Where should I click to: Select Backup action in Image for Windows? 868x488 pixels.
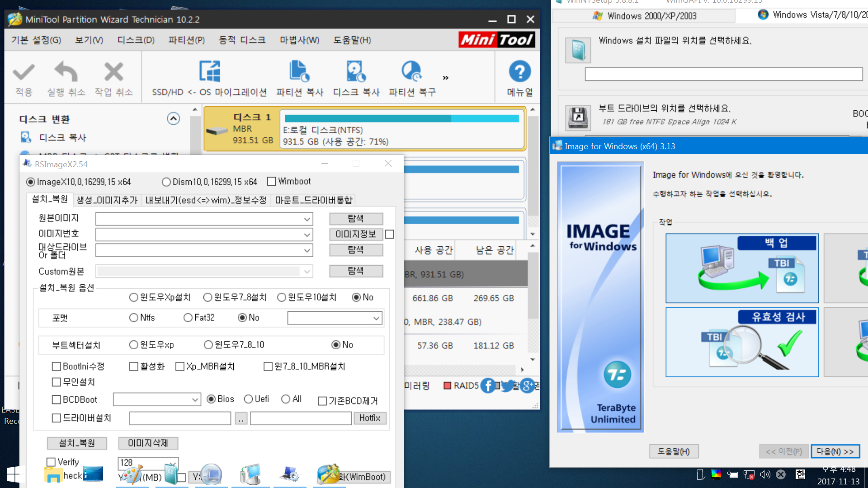(742, 268)
